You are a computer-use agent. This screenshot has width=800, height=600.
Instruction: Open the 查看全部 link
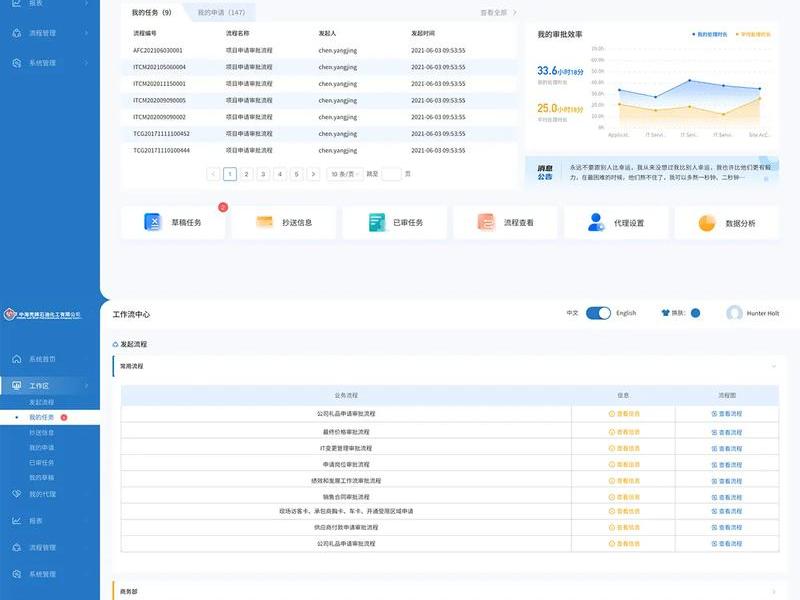coord(498,12)
